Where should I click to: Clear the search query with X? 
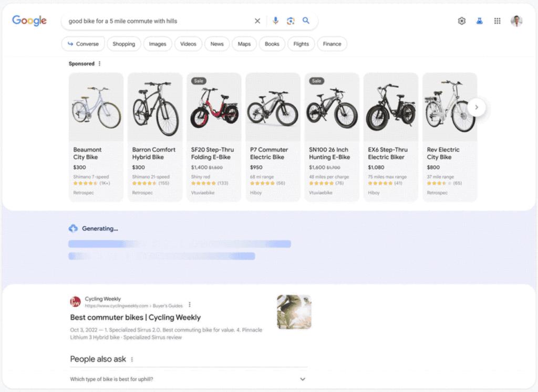257,21
